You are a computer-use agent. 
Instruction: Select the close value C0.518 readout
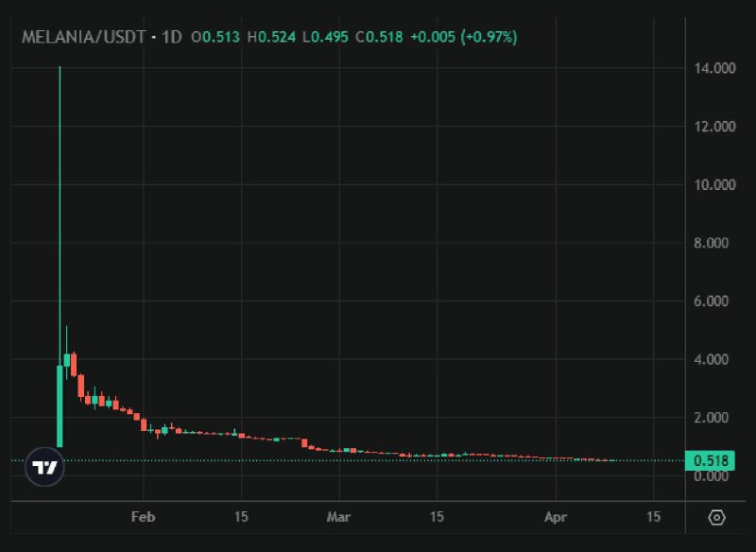click(379, 37)
